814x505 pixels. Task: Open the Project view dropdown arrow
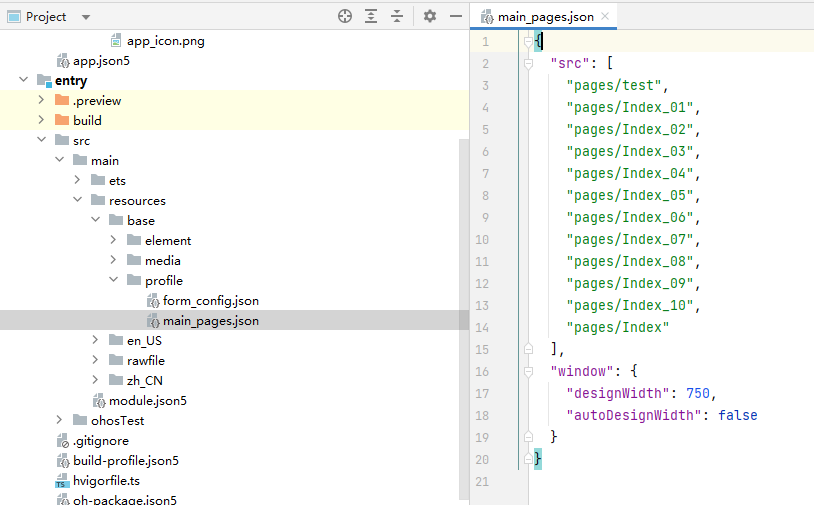tap(86, 17)
